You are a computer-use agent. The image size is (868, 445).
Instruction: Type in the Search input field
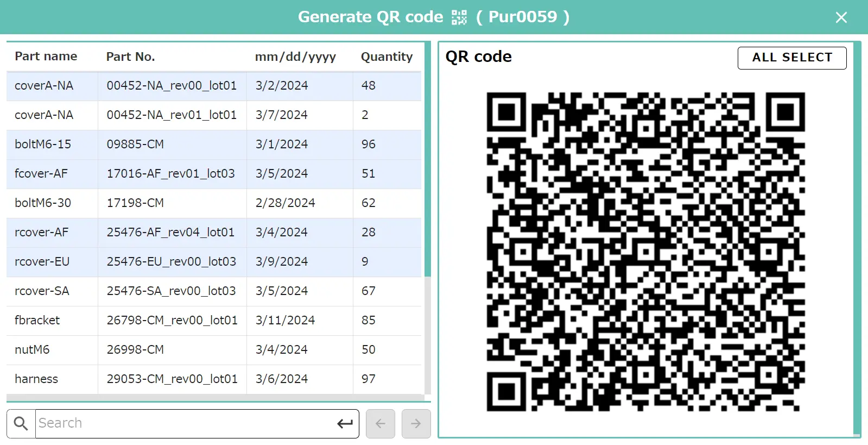[x=185, y=423]
